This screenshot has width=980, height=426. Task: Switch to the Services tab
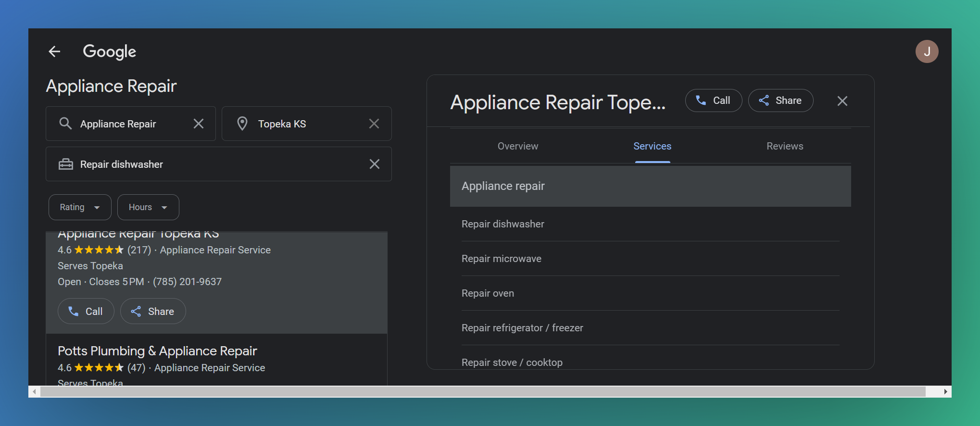653,146
